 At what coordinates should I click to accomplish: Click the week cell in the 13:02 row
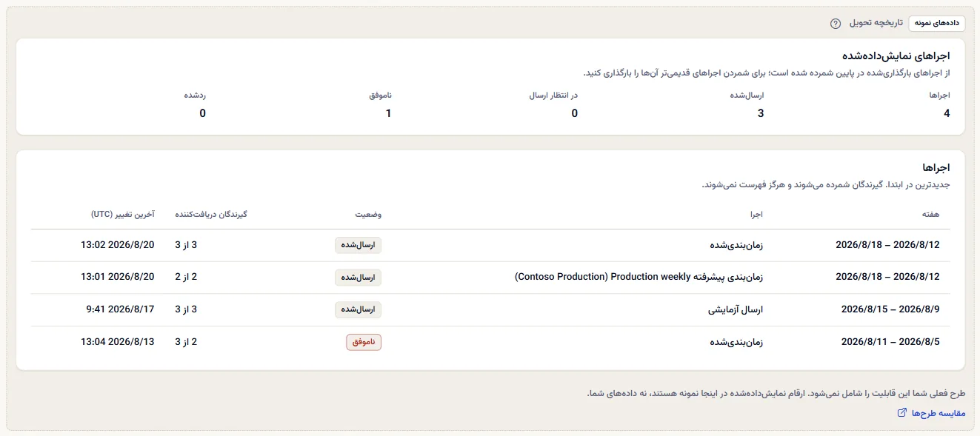tap(887, 245)
